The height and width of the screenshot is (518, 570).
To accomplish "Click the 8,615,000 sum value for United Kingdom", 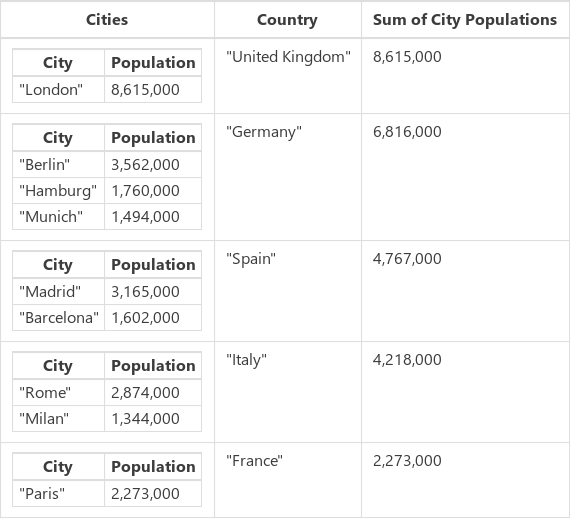I will tap(407, 57).
